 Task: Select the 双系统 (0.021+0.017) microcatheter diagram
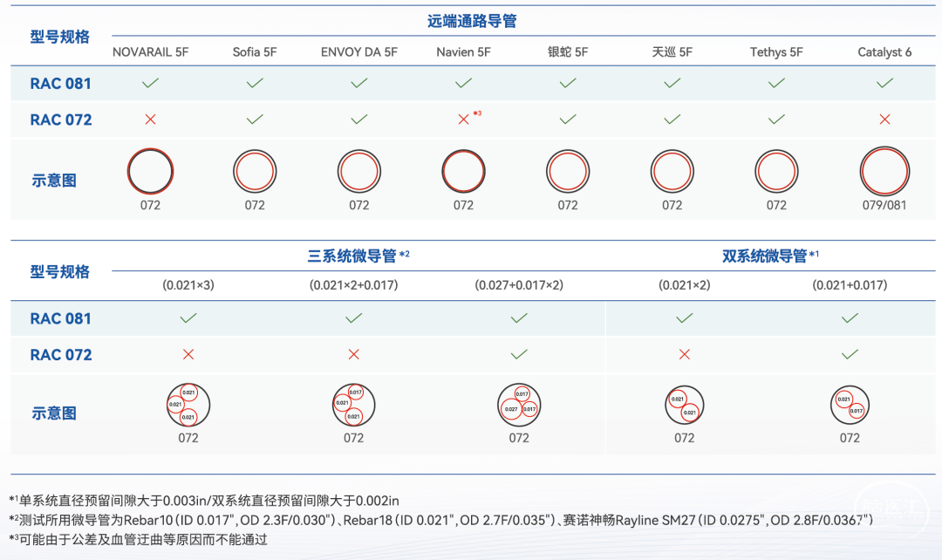point(850,405)
